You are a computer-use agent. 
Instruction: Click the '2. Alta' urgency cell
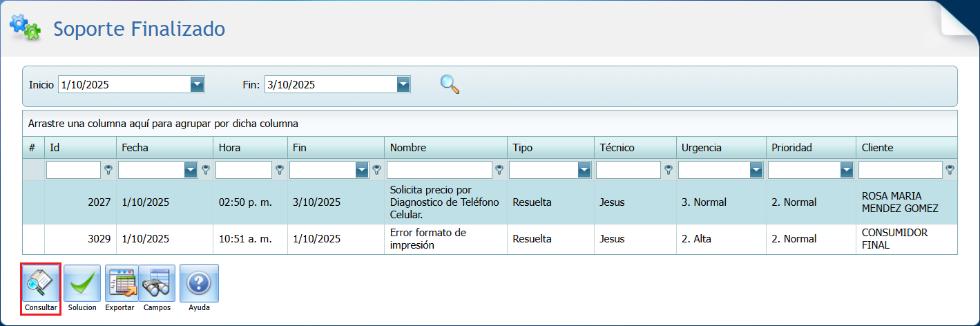720,239
